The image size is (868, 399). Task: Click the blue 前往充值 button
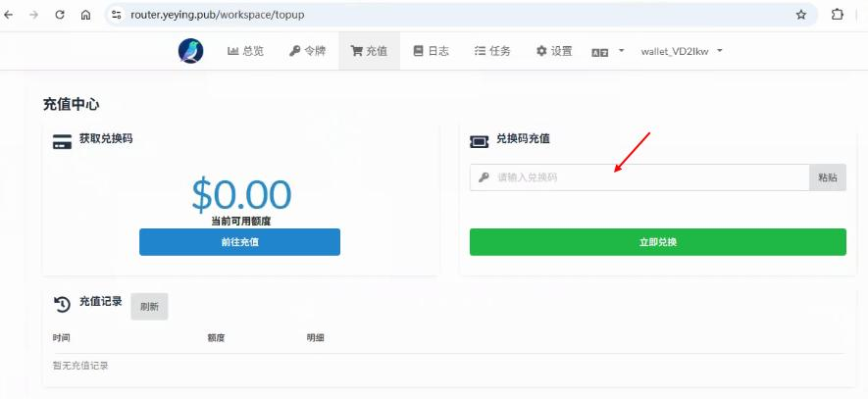tap(239, 242)
